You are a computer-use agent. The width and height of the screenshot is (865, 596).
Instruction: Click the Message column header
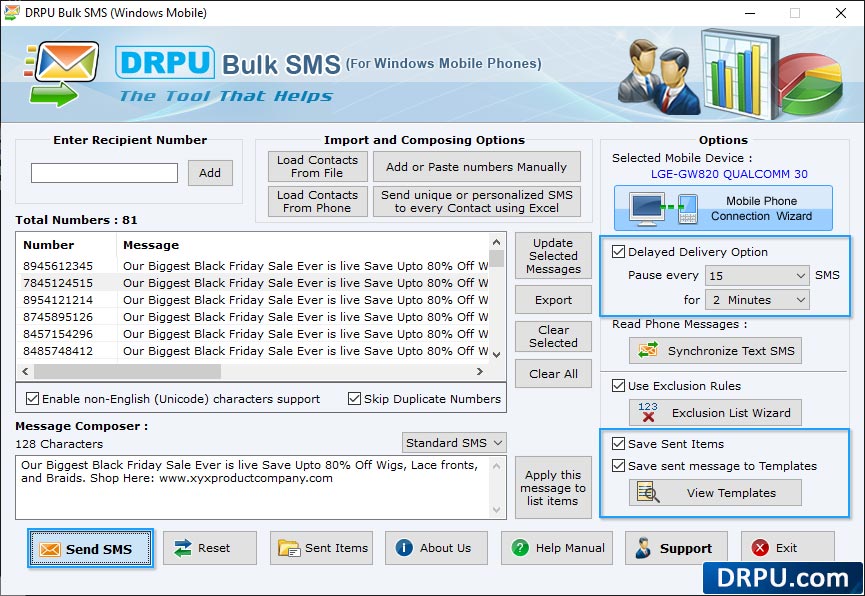[x=303, y=244]
